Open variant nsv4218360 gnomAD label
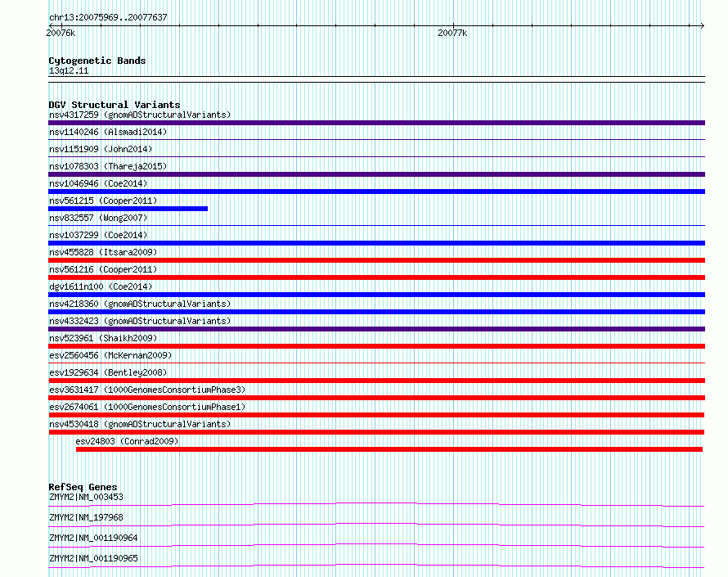The width and height of the screenshot is (728, 577). 140,304
